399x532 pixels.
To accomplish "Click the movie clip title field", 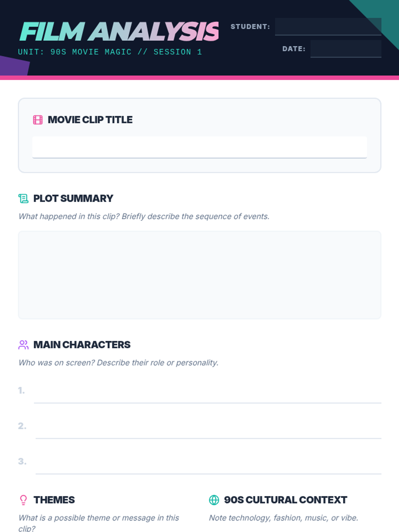I will (x=199, y=147).
